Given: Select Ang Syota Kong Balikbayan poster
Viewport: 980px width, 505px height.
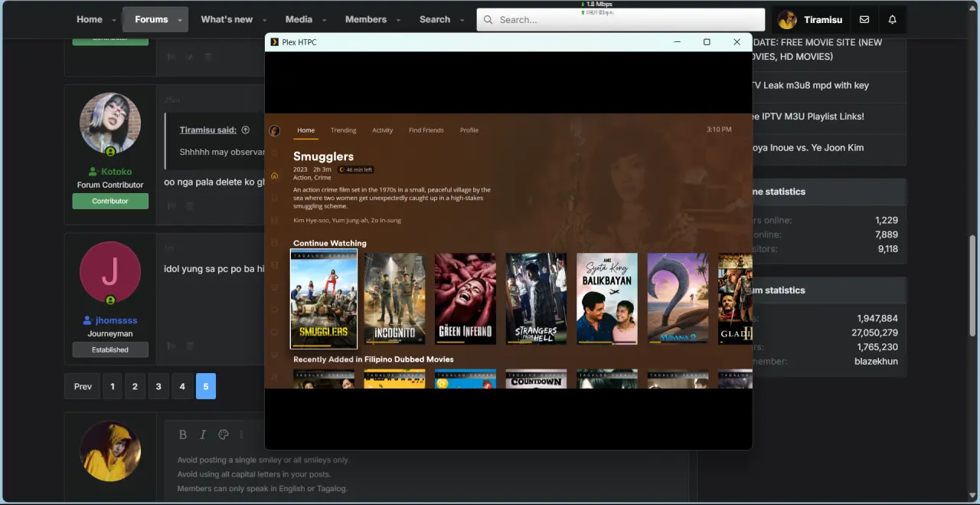Looking at the screenshot, I should pyautogui.click(x=607, y=298).
